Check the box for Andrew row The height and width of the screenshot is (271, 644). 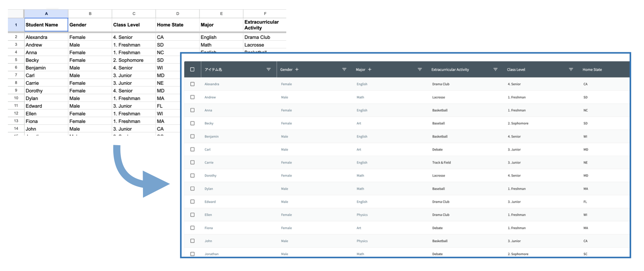click(x=192, y=97)
